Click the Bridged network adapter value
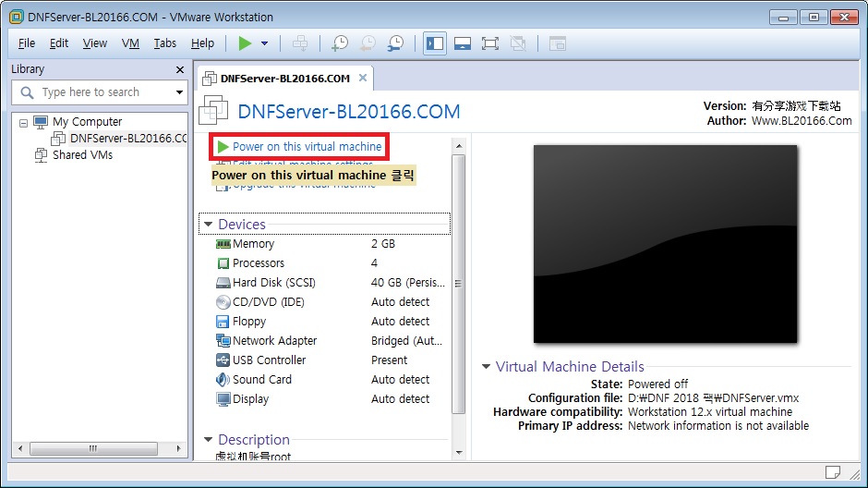This screenshot has width=868, height=488. tap(407, 341)
